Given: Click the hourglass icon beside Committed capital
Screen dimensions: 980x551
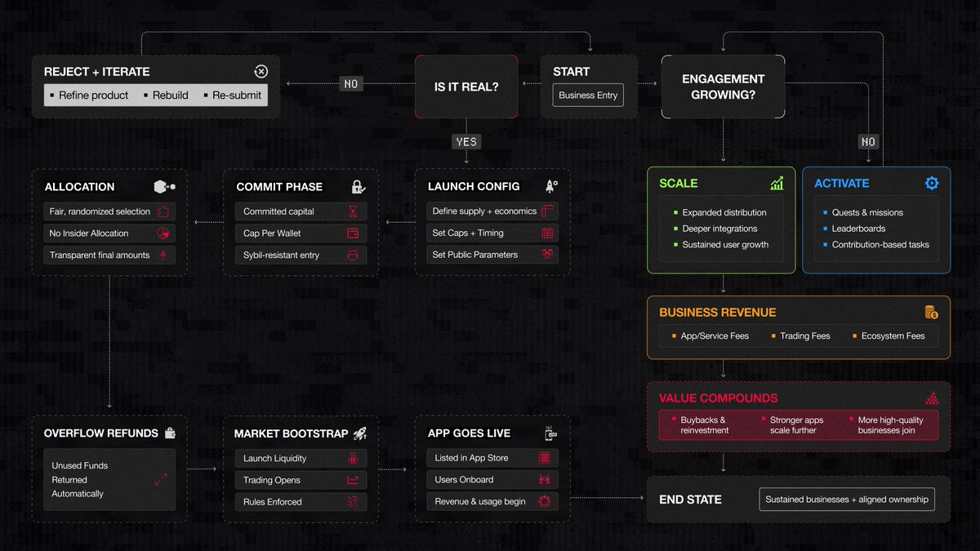Looking at the screenshot, I should (x=354, y=211).
